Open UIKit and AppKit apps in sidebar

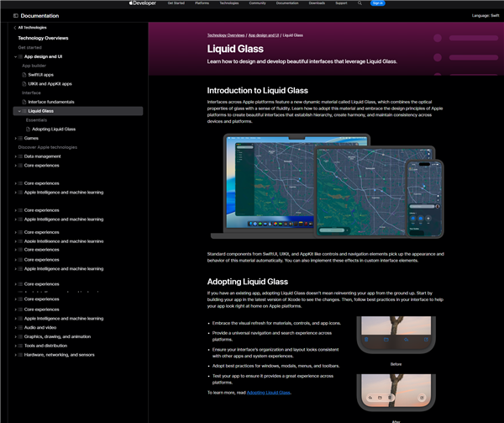[x=50, y=83]
